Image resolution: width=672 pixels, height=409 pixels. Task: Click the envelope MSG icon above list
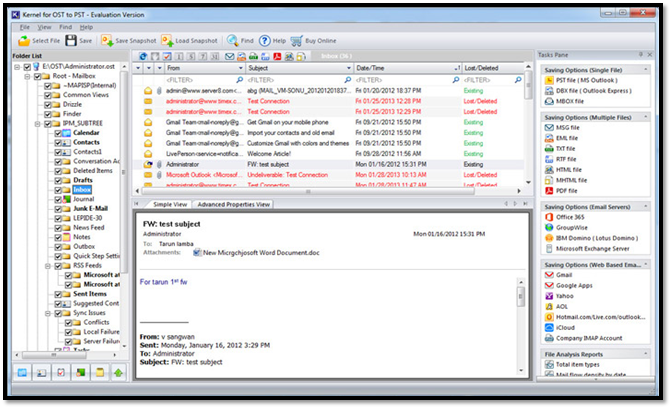tap(230, 56)
